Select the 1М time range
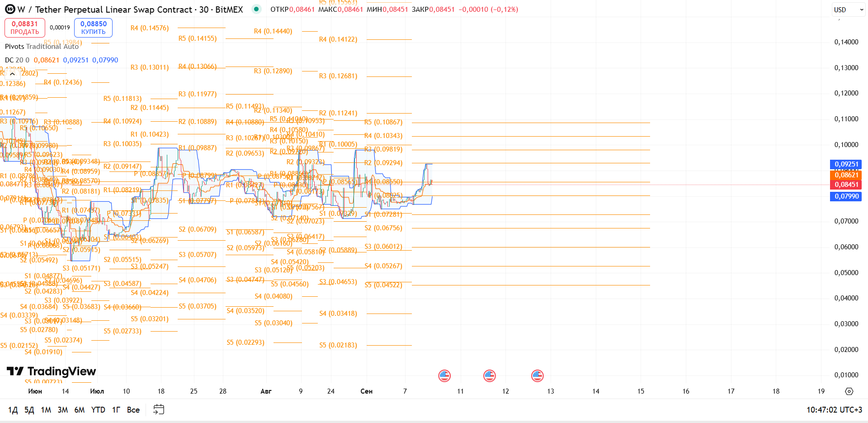This screenshot has height=423, width=868. pyautogui.click(x=46, y=410)
